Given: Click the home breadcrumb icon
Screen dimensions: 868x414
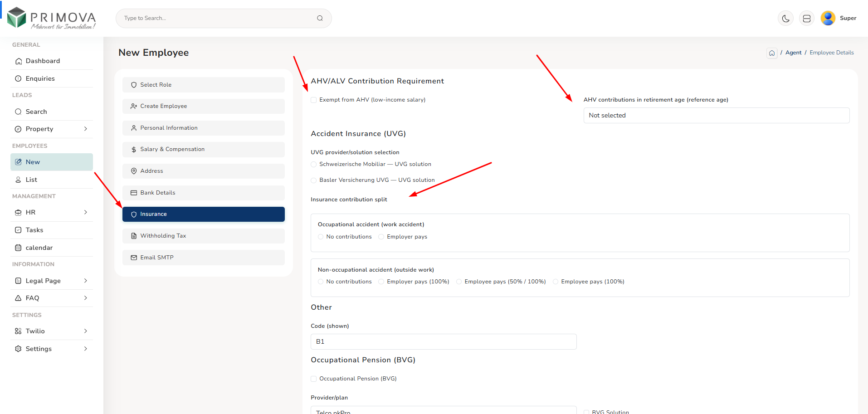Looking at the screenshot, I should tap(771, 53).
